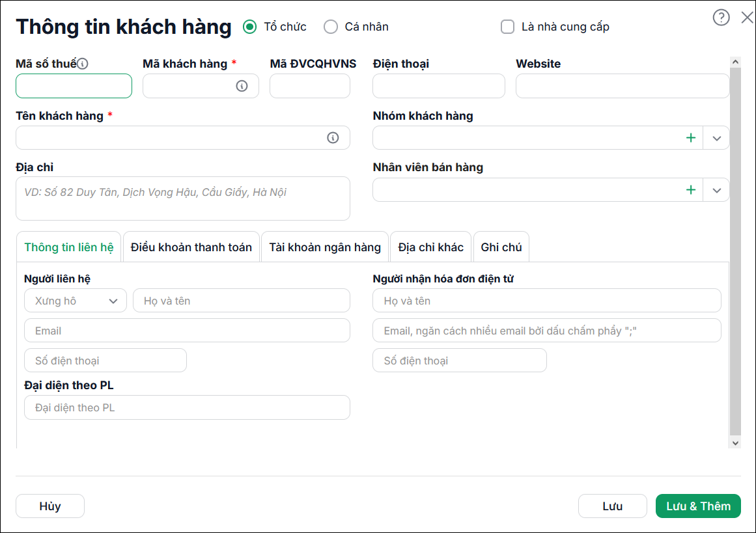The width and height of the screenshot is (756, 533).
Task: Click the vertical scrollbar thumb
Action: pyautogui.click(x=735, y=251)
